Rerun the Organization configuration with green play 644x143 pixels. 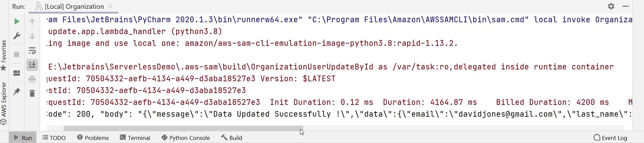click(17, 22)
